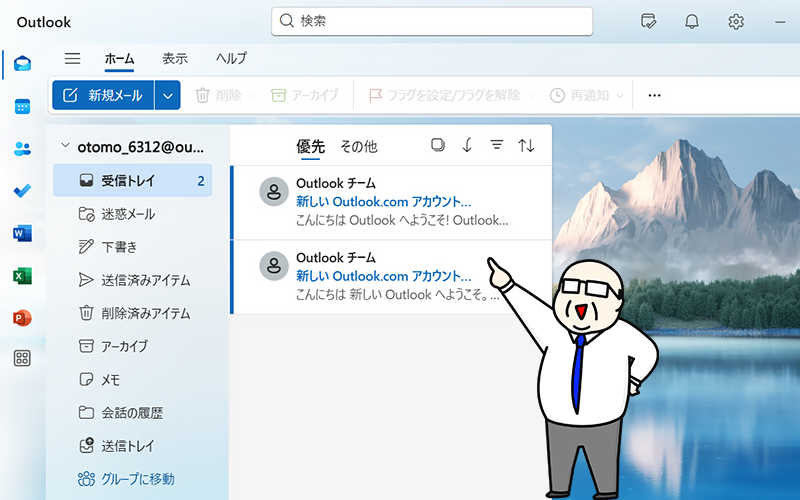Click the 再通知 toolbar button
The height and width of the screenshot is (500, 800).
(x=580, y=95)
